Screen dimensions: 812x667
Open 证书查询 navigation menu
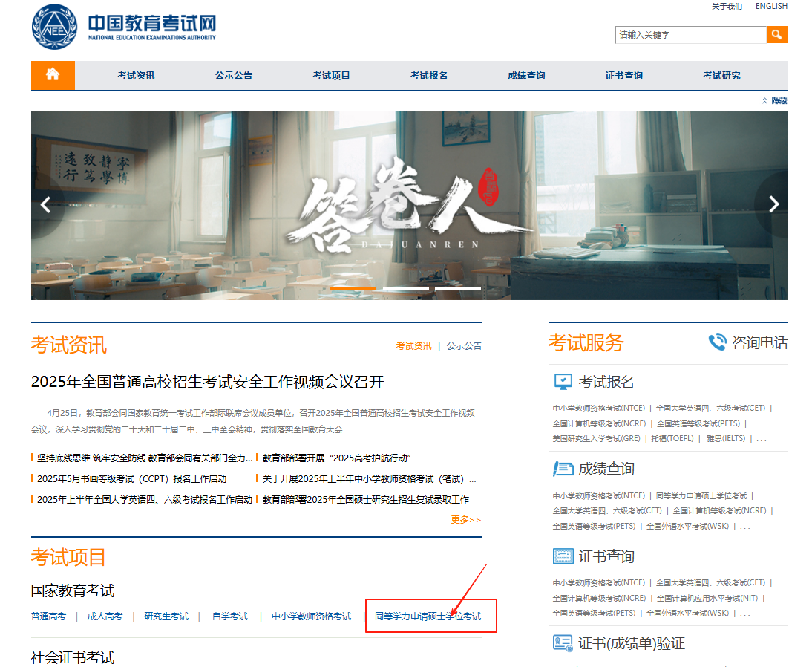[x=624, y=76]
